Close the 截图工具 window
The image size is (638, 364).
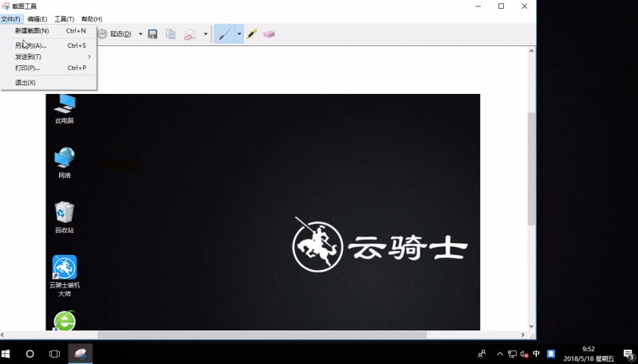525,6
